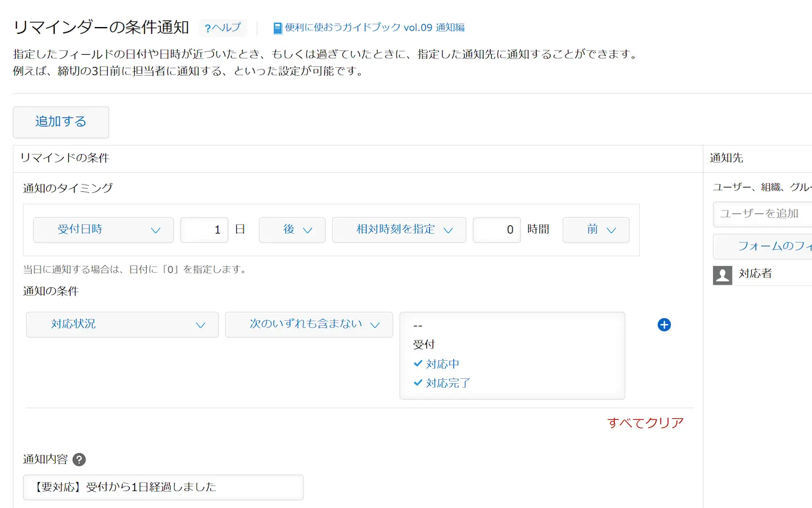The image size is (812, 508).
Task: Open the ?ヘルプ help link
Action: (x=223, y=28)
